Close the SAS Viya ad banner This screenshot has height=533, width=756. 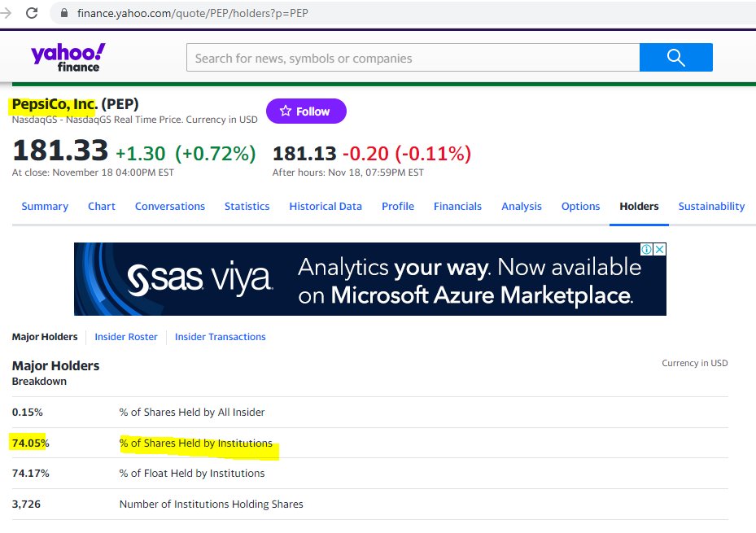(x=660, y=249)
